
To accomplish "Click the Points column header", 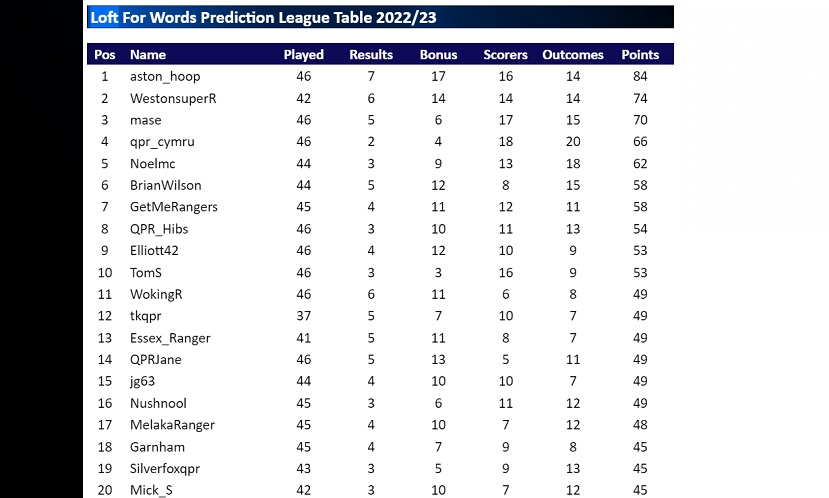I will (x=640, y=55).
